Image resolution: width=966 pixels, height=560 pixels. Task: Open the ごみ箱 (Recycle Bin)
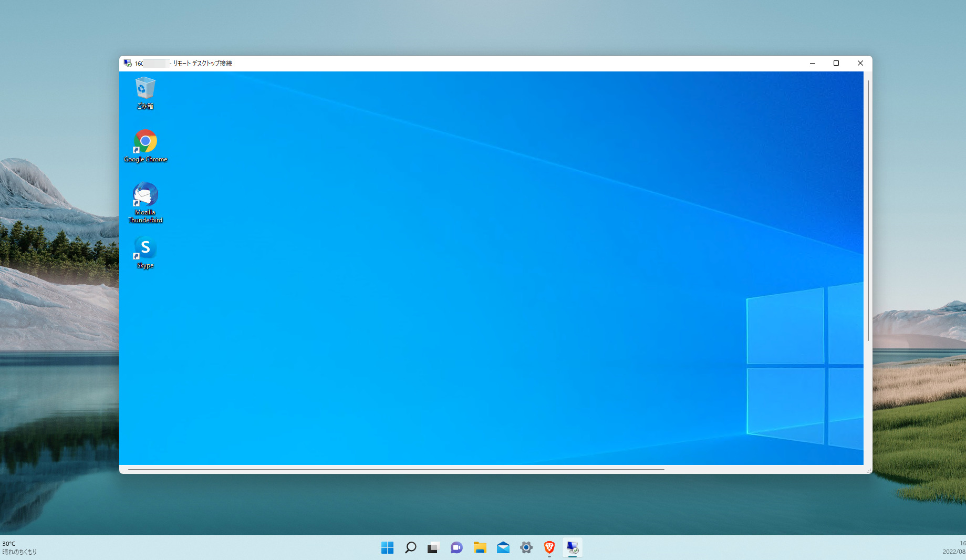click(x=144, y=88)
